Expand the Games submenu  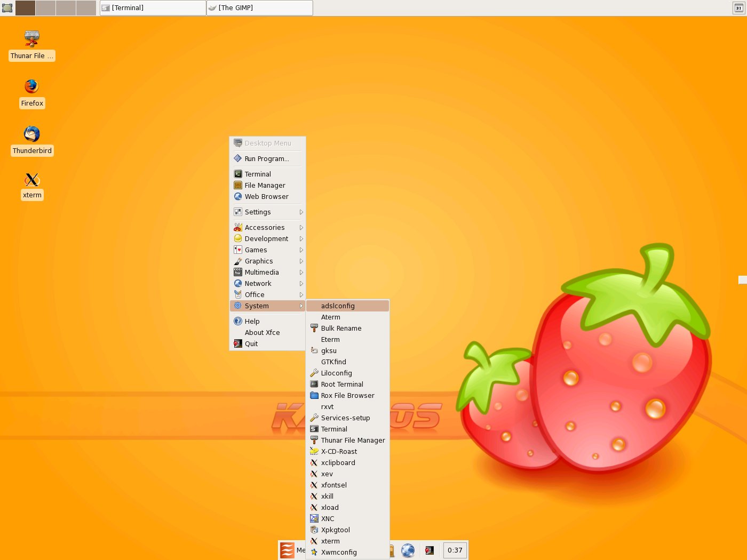(x=267, y=250)
